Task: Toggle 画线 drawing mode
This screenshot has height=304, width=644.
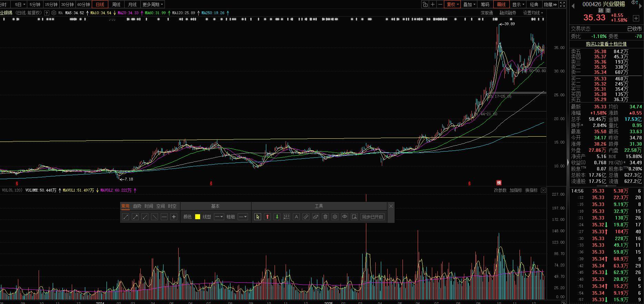Action: coord(501,4)
